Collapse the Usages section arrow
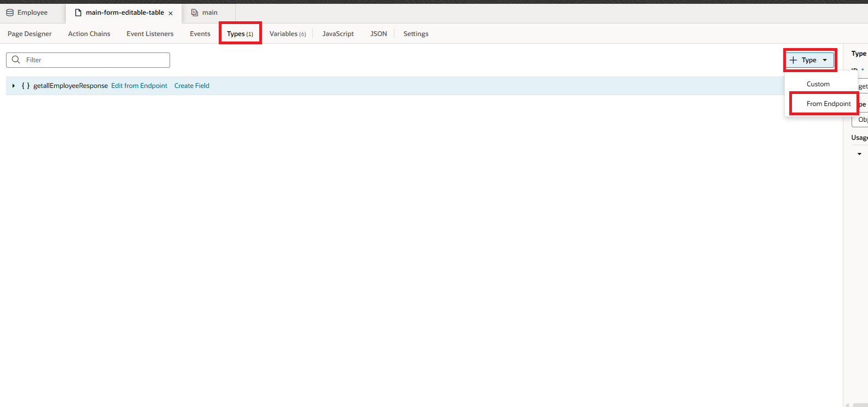 859,154
